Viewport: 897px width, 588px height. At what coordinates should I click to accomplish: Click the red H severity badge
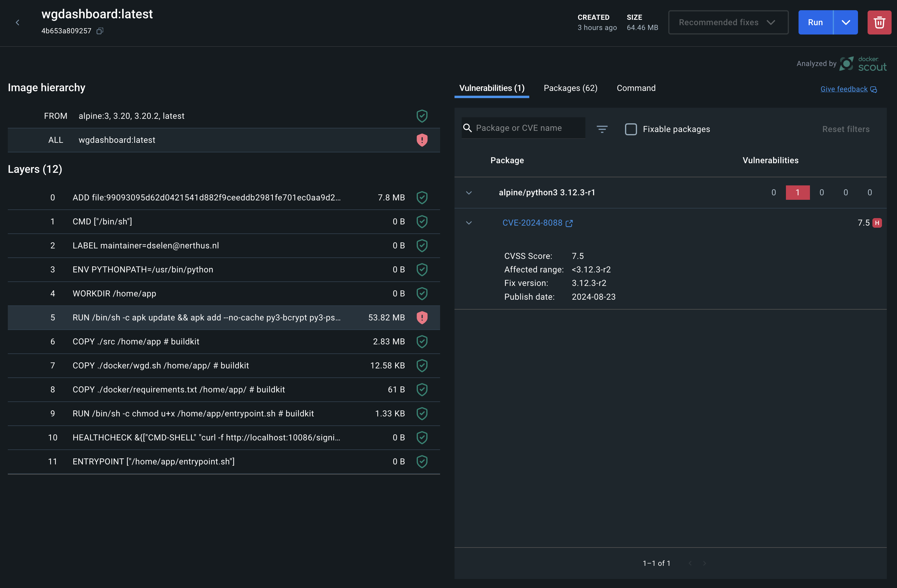pos(877,223)
